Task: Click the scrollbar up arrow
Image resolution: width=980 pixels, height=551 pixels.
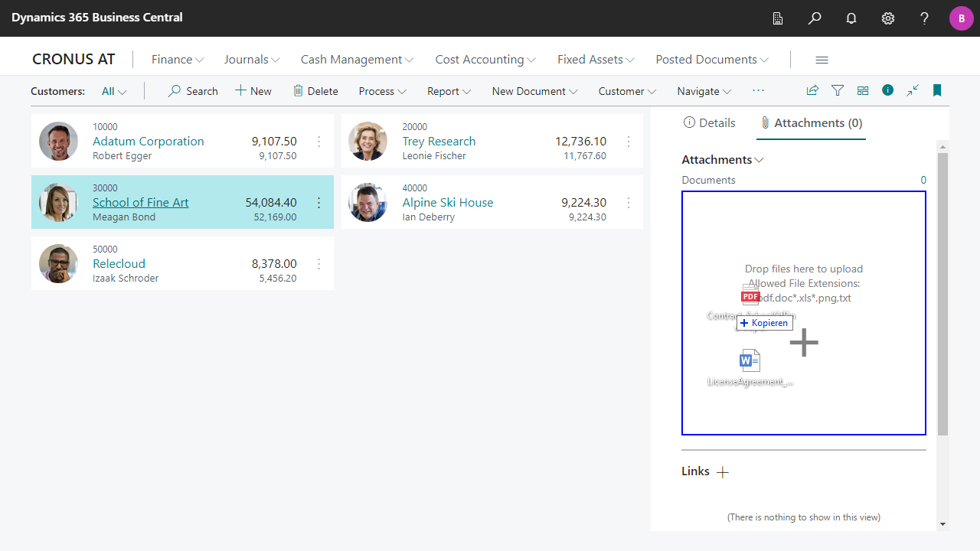Action: [x=942, y=146]
